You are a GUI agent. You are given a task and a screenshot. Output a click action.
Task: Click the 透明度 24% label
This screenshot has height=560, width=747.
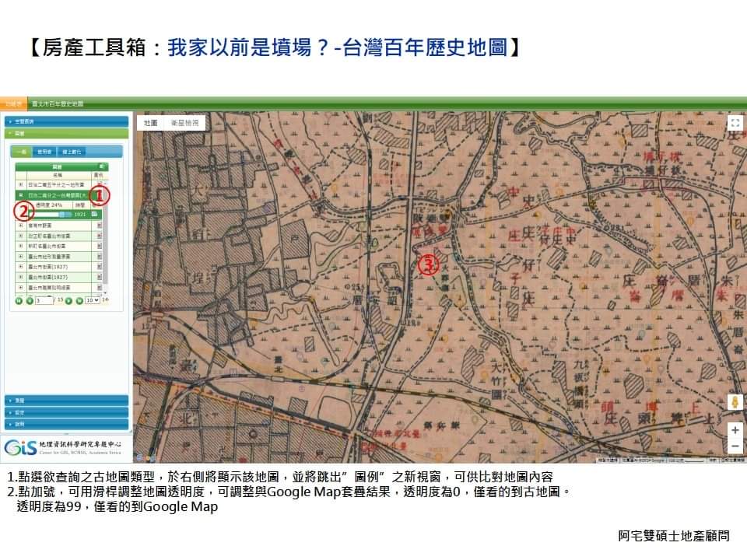point(48,205)
